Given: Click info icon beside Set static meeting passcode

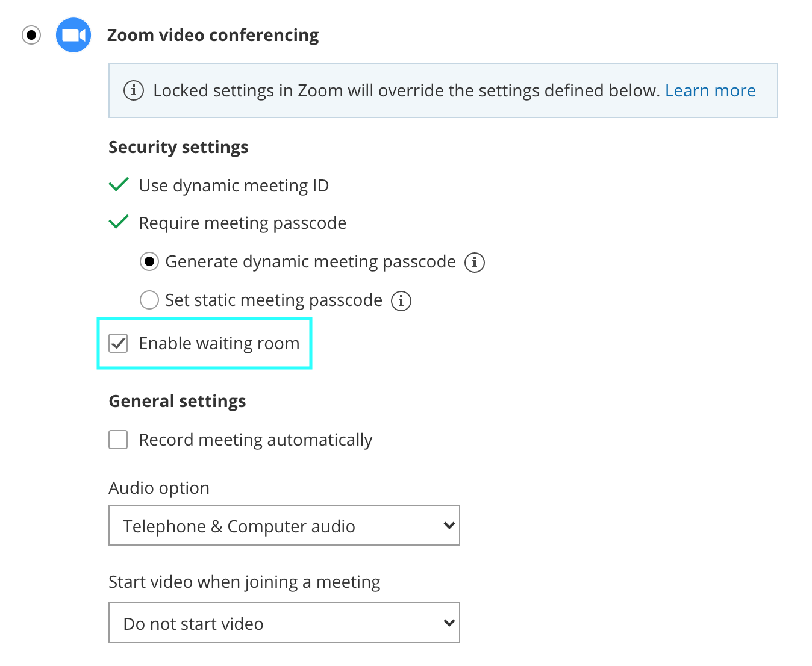Looking at the screenshot, I should point(401,300).
